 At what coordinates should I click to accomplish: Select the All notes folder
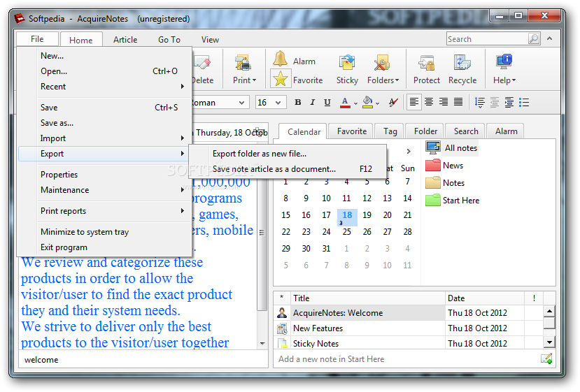tap(452, 147)
